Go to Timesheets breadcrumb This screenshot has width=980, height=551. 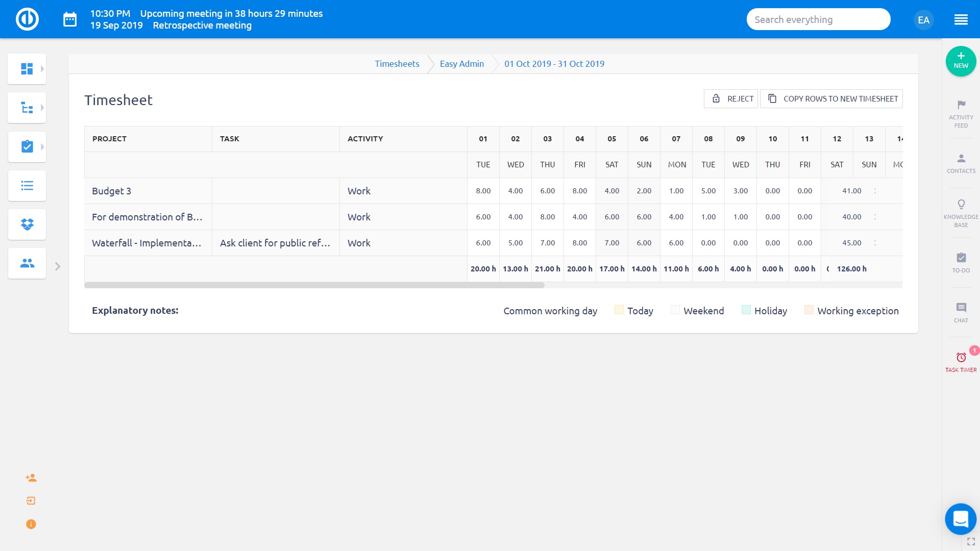point(397,64)
